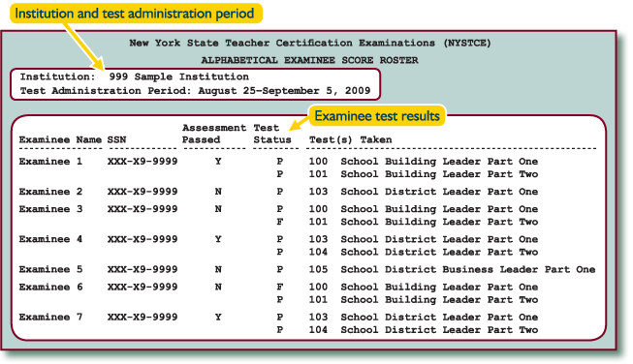The width and height of the screenshot is (633, 364).
Task: Select the 'Examinee 6' name cell
Action: (50, 287)
